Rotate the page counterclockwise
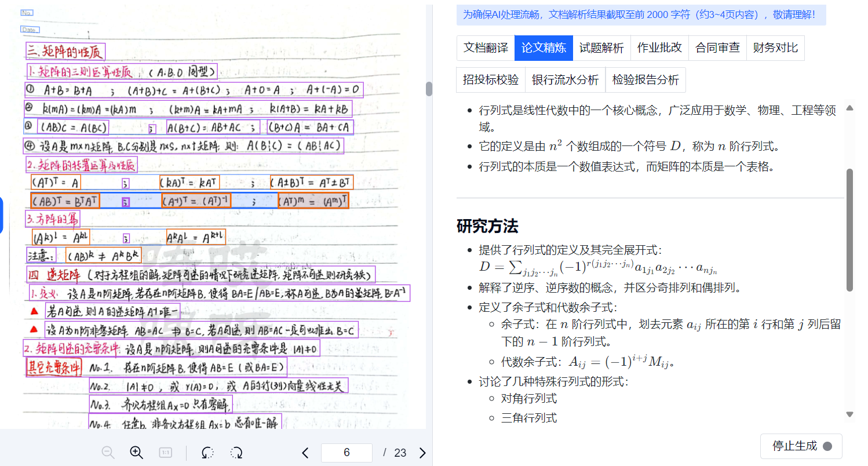Image resolution: width=868 pixels, height=466 pixels. 207,453
